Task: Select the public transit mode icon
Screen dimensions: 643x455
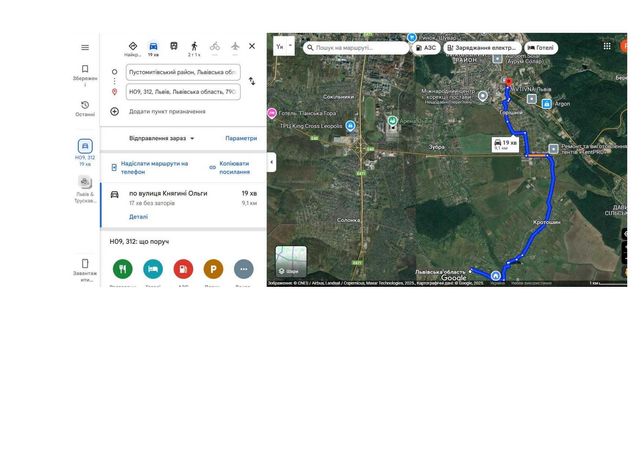Action: pyautogui.click(x=174, y=46)
